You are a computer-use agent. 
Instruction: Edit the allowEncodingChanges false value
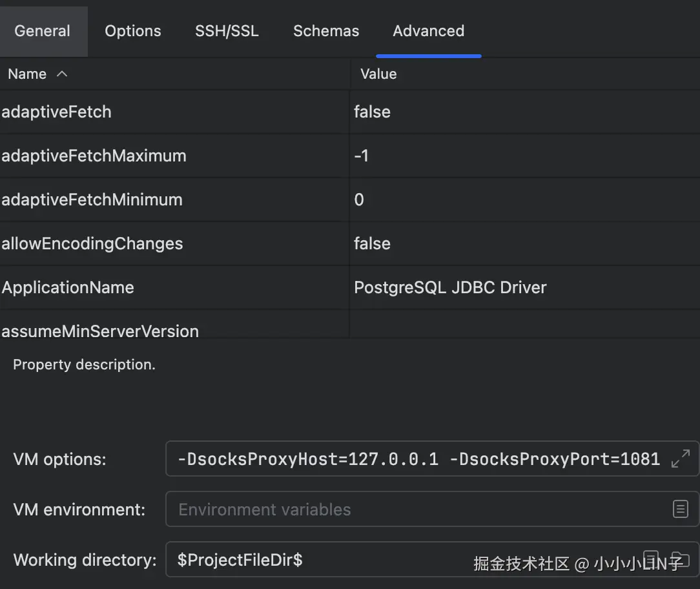pos(372,244)
